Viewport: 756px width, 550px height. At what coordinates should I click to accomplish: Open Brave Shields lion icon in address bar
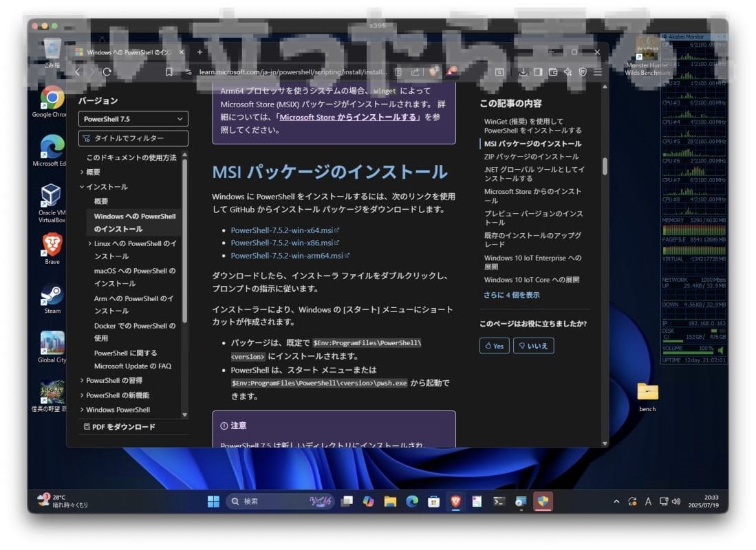coord(433,71)
